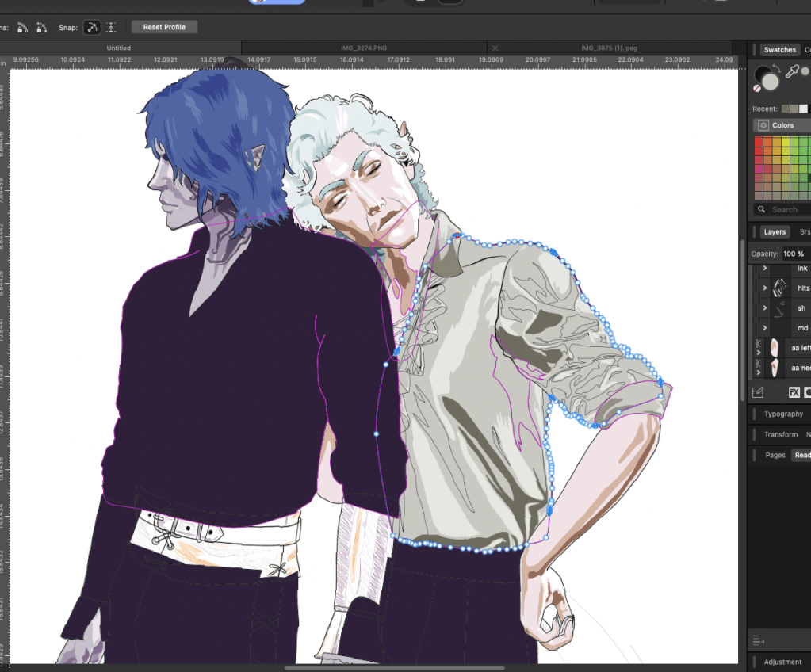Switch to the Untitled document tab
The image size is (811, 672).
(x=119, y=48)
